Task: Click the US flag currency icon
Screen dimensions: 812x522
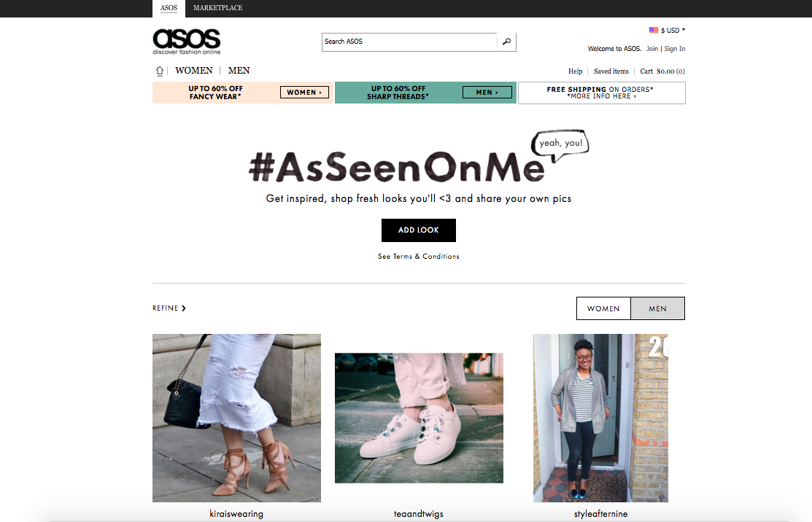Action: [x=654, y=30]
